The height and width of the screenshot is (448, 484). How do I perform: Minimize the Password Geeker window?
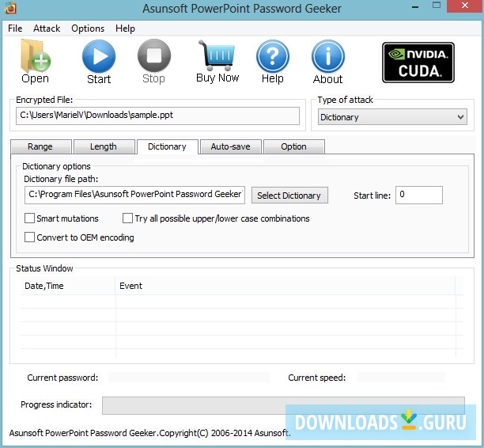coord(415,6)
